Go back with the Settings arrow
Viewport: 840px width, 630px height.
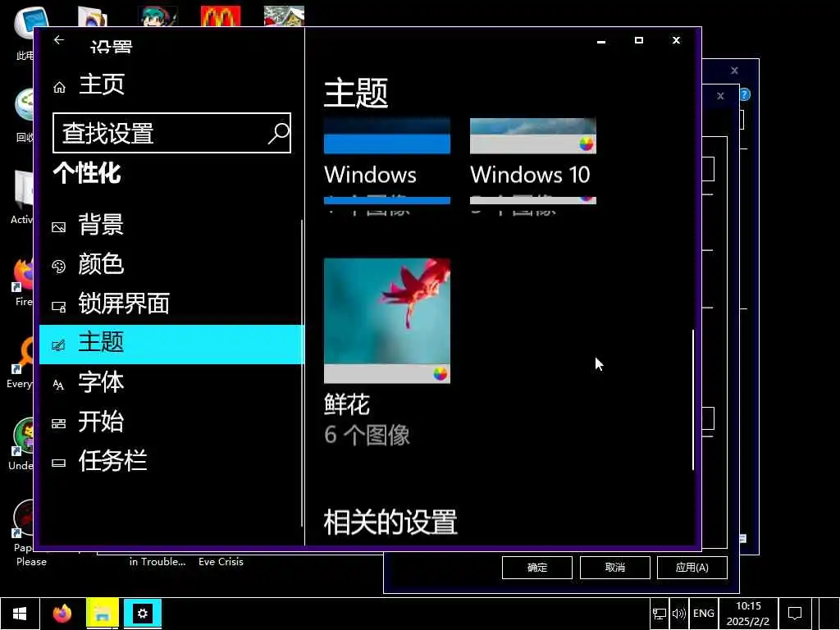[x=59, y=40]
